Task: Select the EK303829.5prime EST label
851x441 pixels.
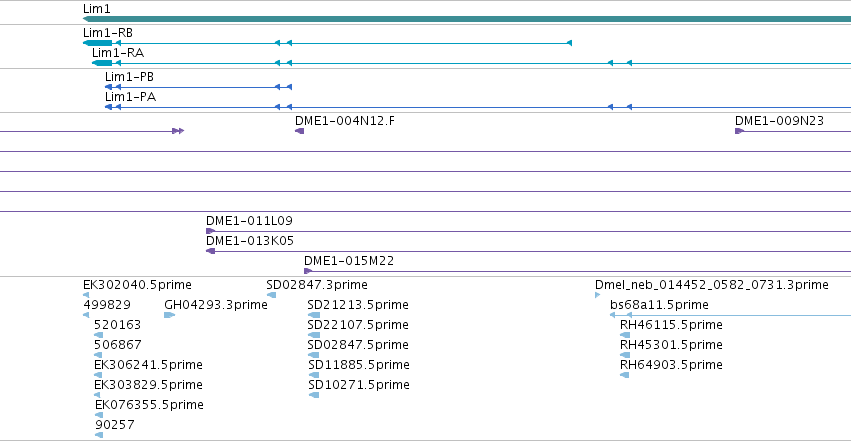Action: pyautogui.click(x=148, y=385)
